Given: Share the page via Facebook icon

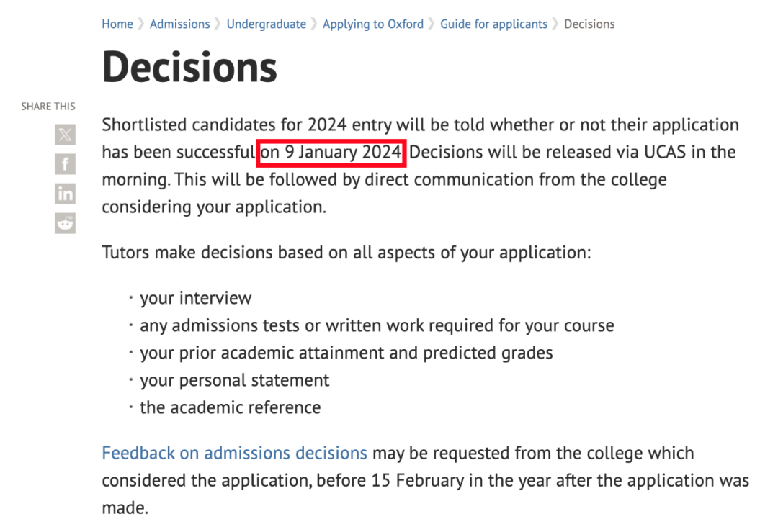Looking at the screenshot, I should point(65,164).
